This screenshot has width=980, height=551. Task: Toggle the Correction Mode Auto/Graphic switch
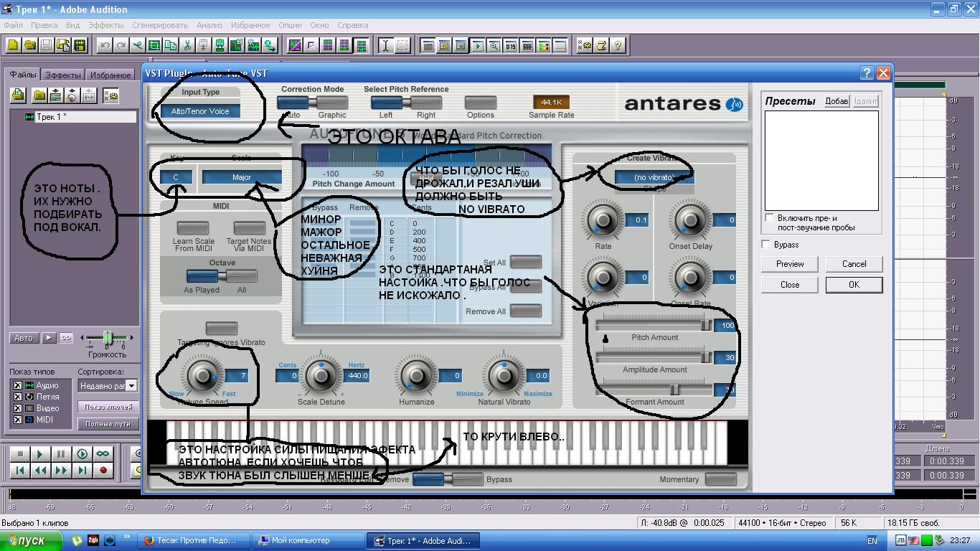pyautogui.click(x=312, y=103)
